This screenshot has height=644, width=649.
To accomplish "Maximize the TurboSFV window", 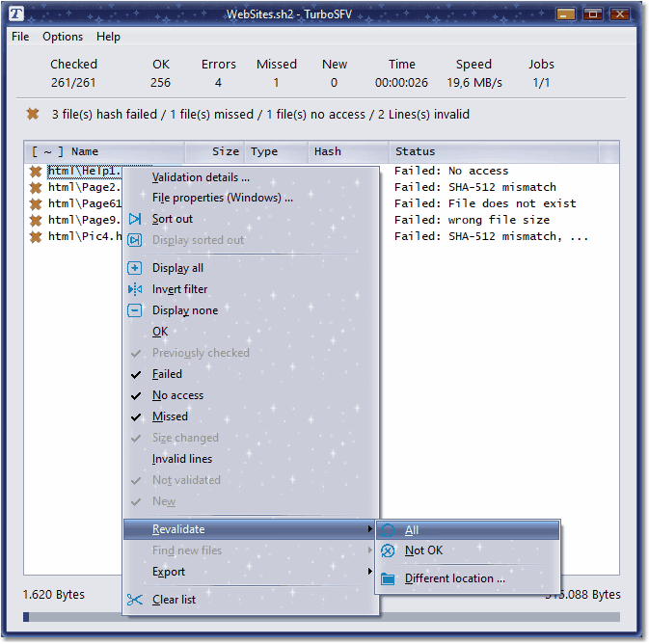I will tap(593, 14).
